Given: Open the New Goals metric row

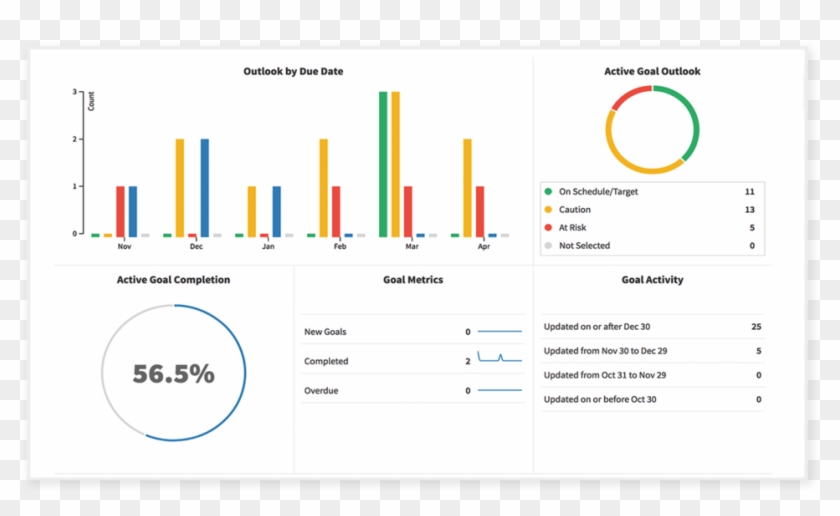Looking at the screenshot, I should 412,331.
